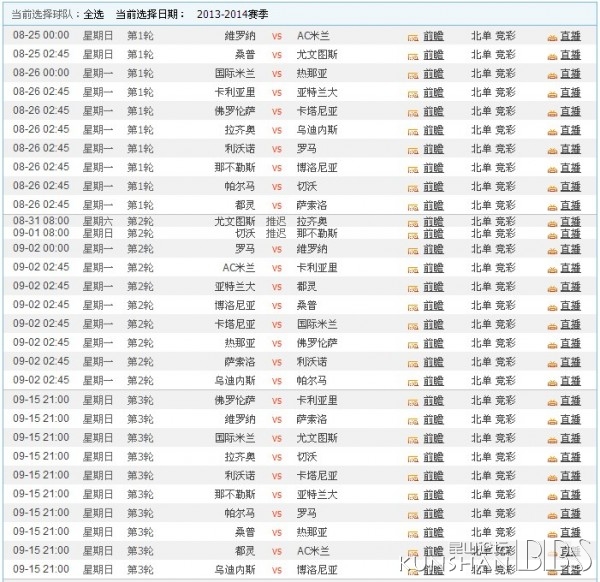The height and width of the screenshot is (582, 600).
Task: Click preview icon in 卡利亚里 vs 亚特兰大 row
Action: [413, 94]
